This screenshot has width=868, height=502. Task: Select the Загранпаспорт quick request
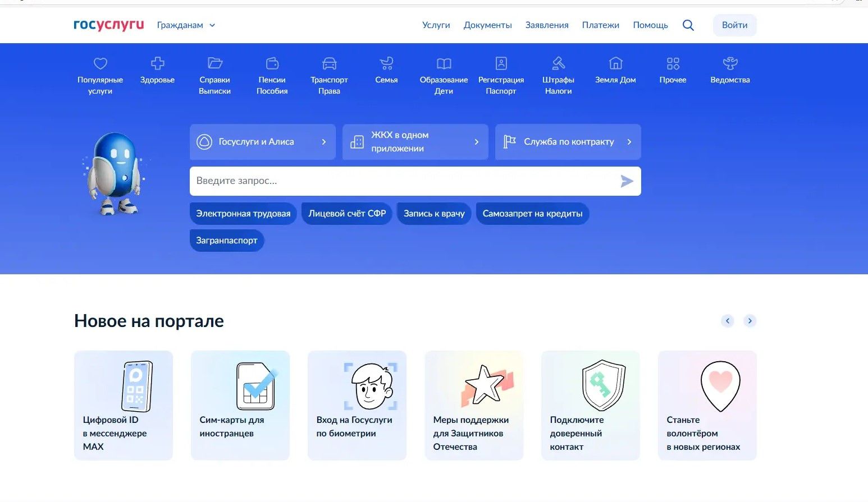[x=227, y=241]
